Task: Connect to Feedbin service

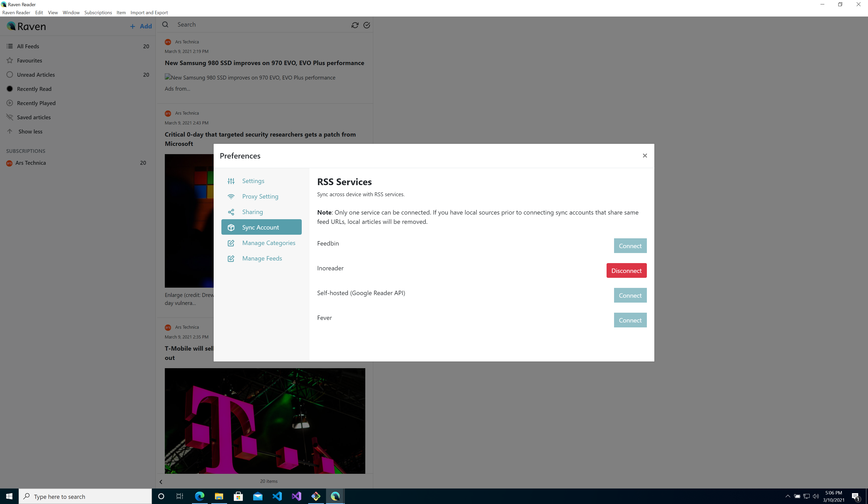Action: 630,246
